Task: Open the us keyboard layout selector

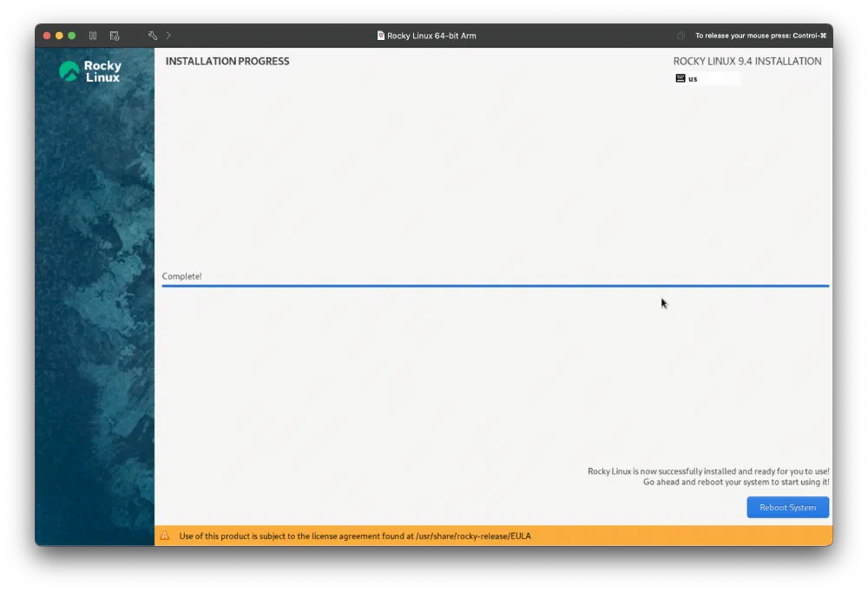Action: coord(692,78)
